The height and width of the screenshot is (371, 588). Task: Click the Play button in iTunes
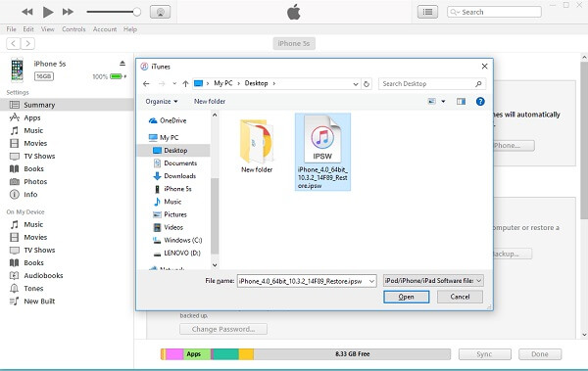(48, 12)
